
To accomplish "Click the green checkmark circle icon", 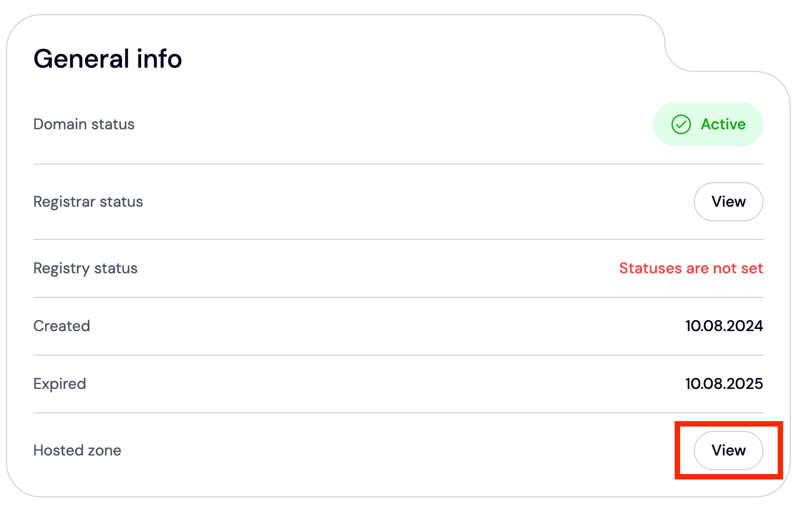I will 681,124.
